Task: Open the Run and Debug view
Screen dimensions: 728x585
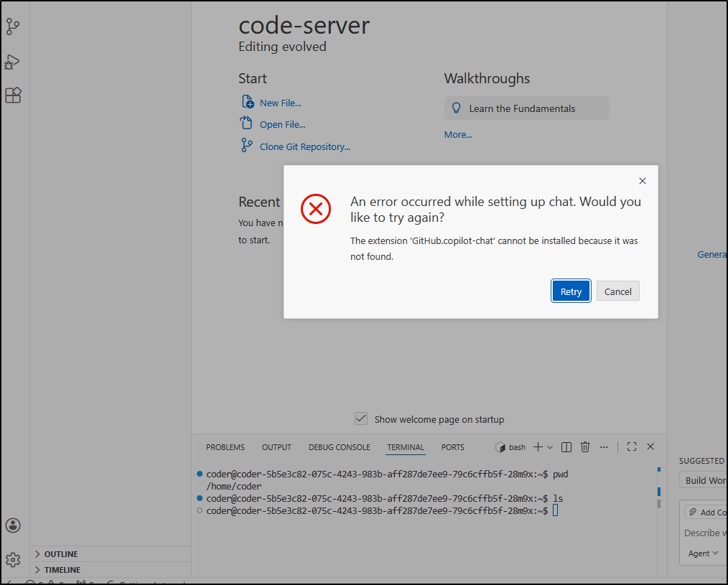Action: (x=13, y=62)
